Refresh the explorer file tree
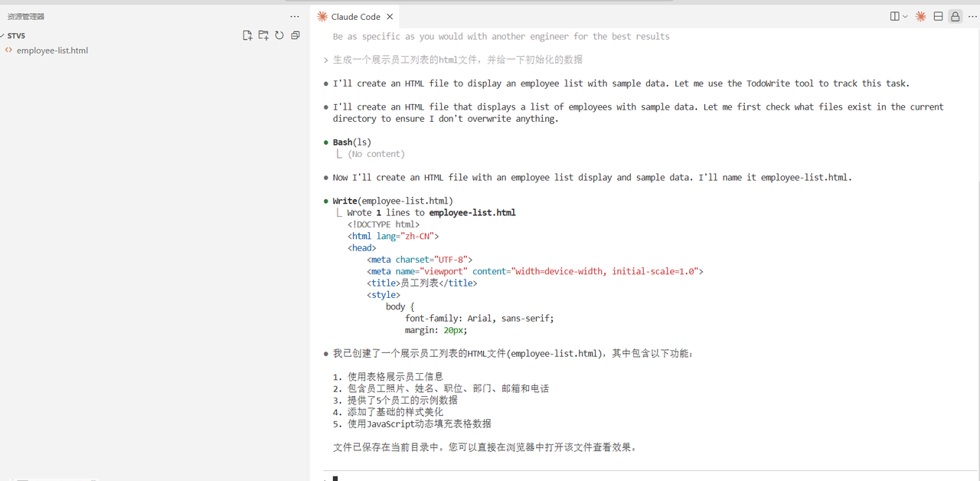The width and height of the screenshot is (980, 481). pyautogui.click(x=279, y=35)
